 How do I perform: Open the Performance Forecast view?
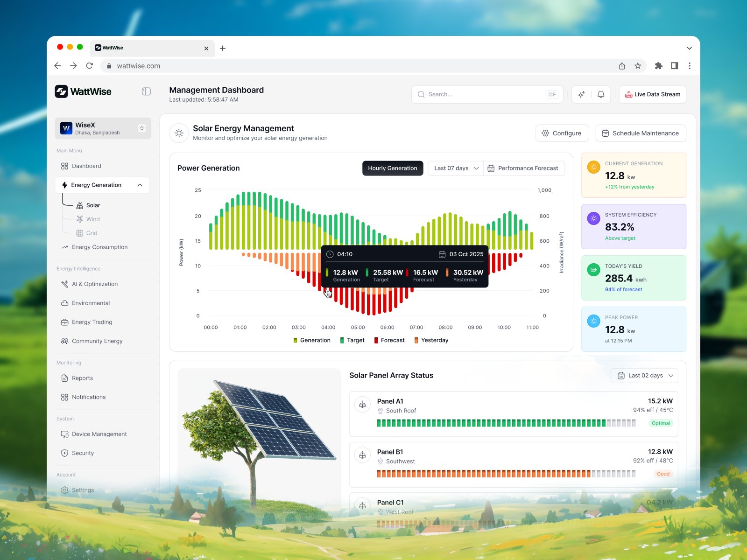(524, 168)
